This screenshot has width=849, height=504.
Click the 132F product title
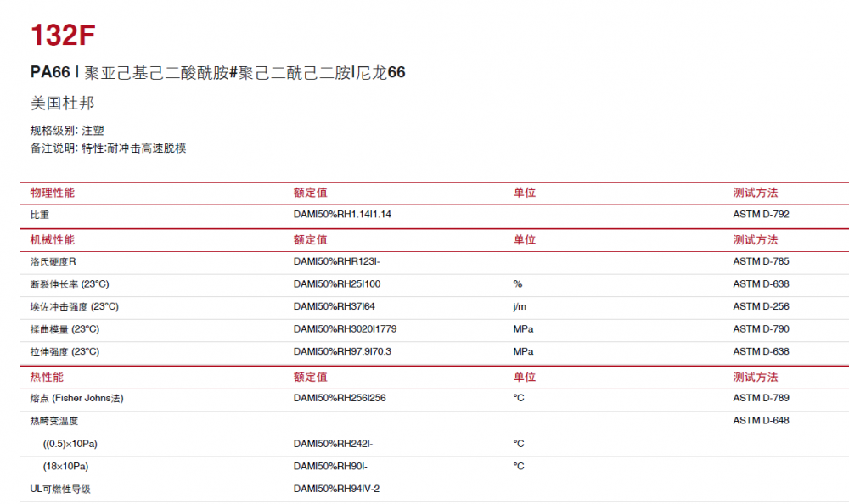point(63,36)
